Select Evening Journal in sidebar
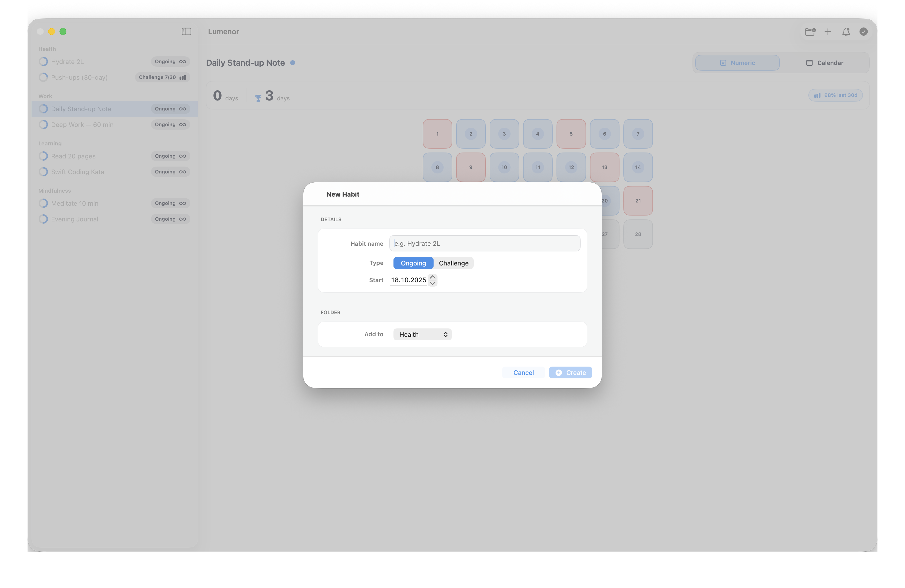This screenshot has width=905, height=588. [x=75, y=219]
